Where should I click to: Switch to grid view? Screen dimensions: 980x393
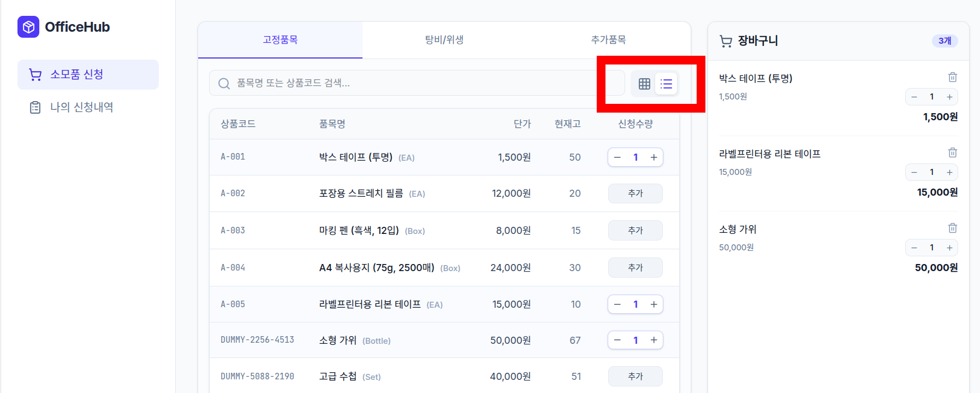pyautogui.click(x=644, y=84)
